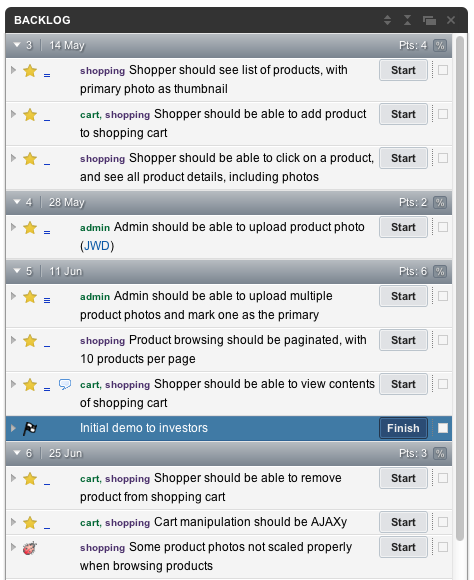Click the percent icon in the 14 May iteration
The width and height of the screenshot is (474, 580).
440,45
